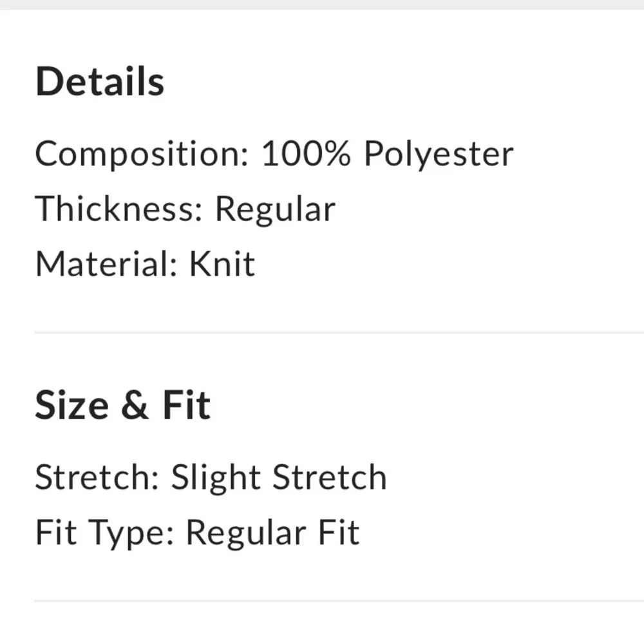This screenshot has width=644, height=644.
Task: Click the divider line below the Fit Type row
Action: 339,601
